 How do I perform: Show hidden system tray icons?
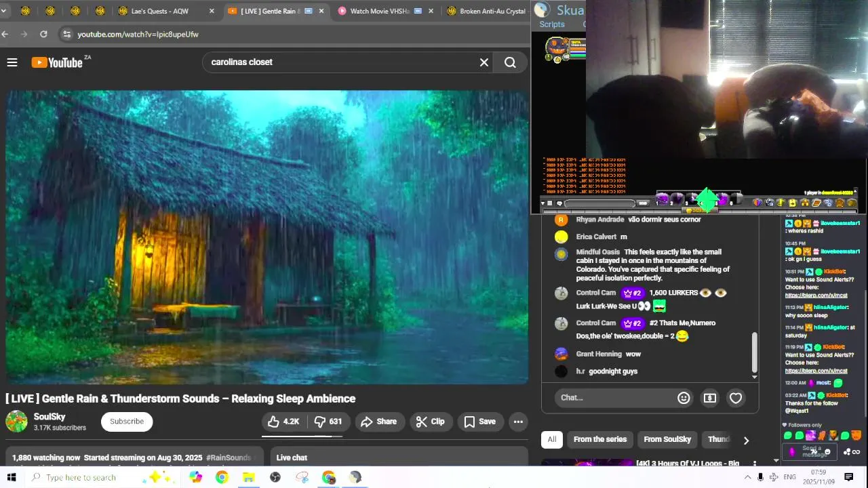click(747, 477)
